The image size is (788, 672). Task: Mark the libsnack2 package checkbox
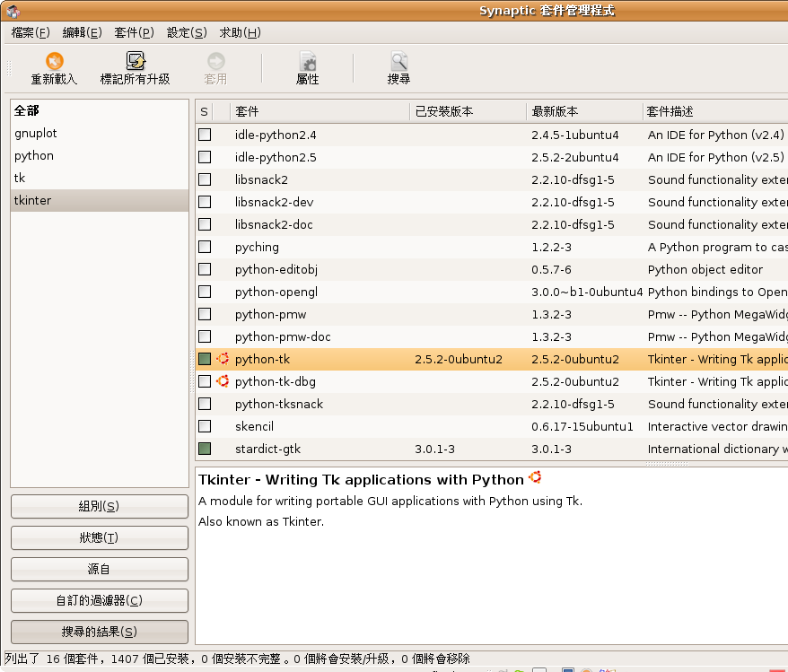pos(205,179)
